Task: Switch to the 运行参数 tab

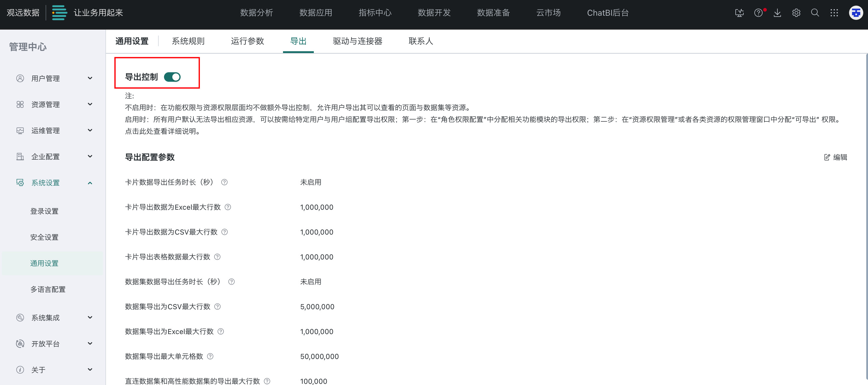Action: [x=247, y=41]
